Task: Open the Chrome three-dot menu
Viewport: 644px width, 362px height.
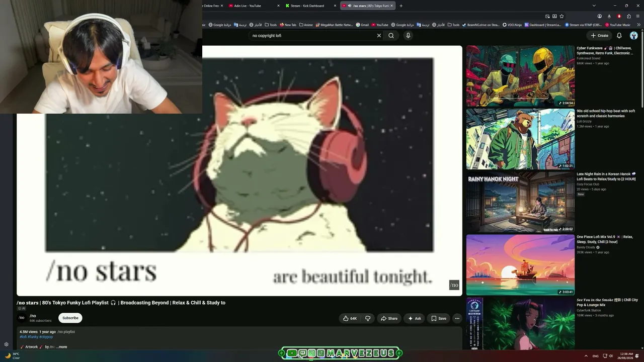Action: [x=638, y=16]
